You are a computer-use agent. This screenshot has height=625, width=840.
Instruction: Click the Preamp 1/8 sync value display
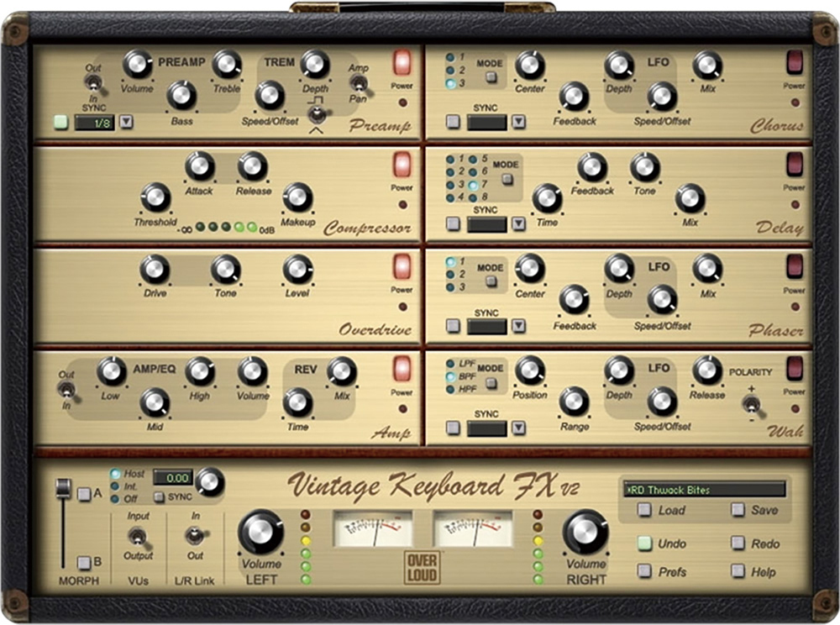95,123
